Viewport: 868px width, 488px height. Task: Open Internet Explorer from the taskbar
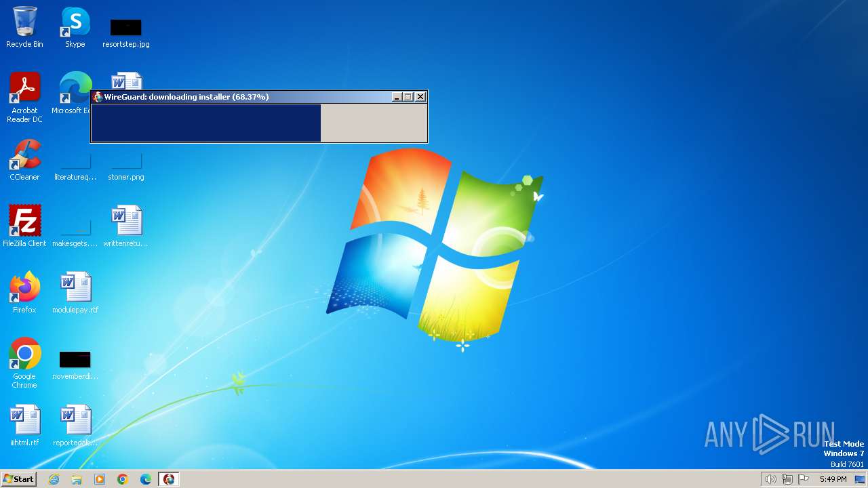coord(54,479)
